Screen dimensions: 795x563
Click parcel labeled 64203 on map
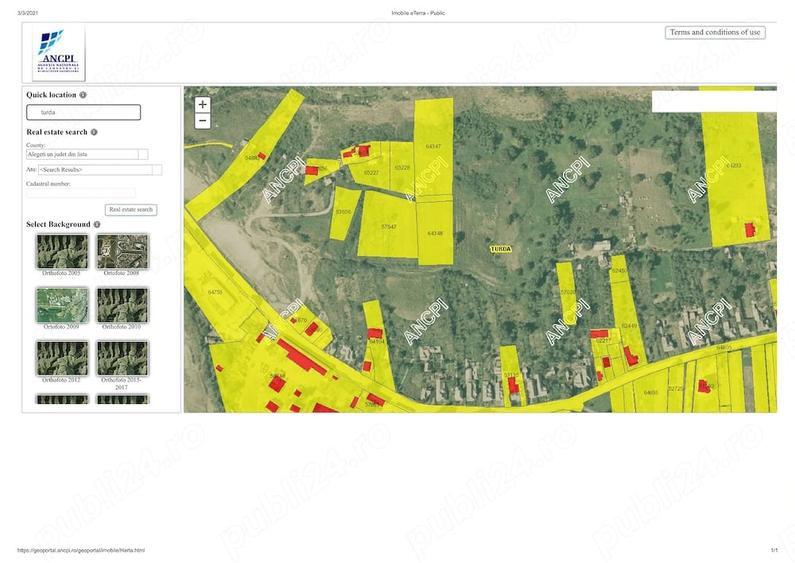point(733,165)
